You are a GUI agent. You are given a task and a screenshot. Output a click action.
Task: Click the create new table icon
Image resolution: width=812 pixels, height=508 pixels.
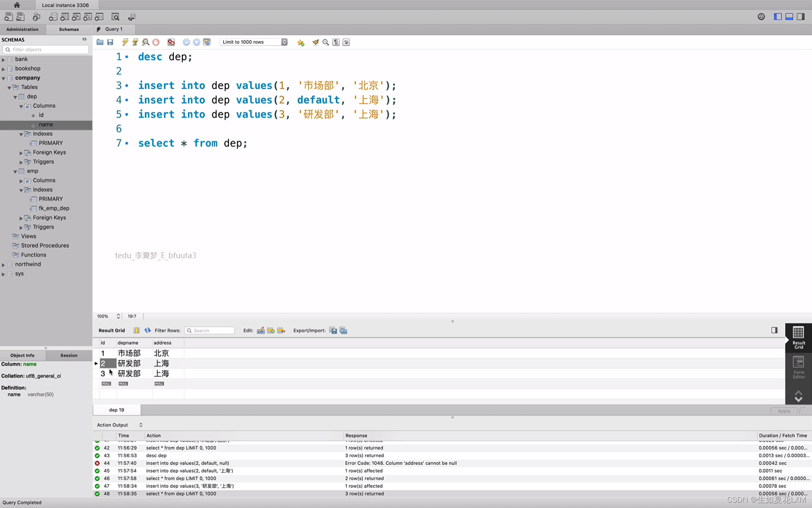click(64, 17)
